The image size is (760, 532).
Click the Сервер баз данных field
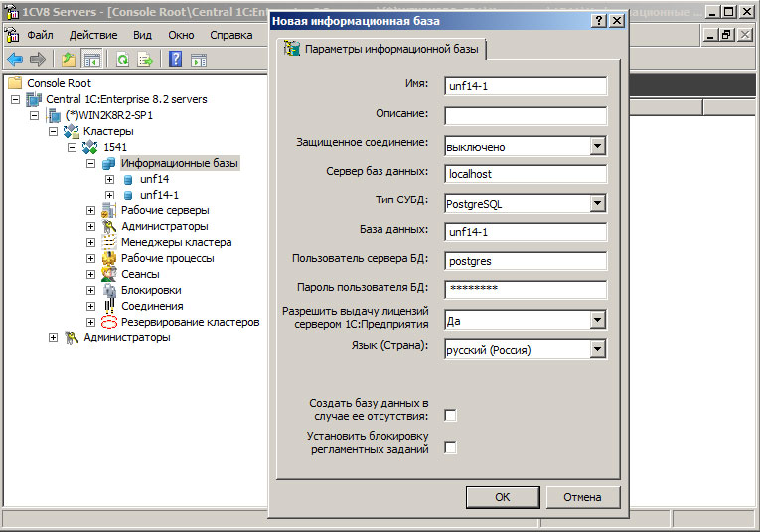(x=526, y=174)
